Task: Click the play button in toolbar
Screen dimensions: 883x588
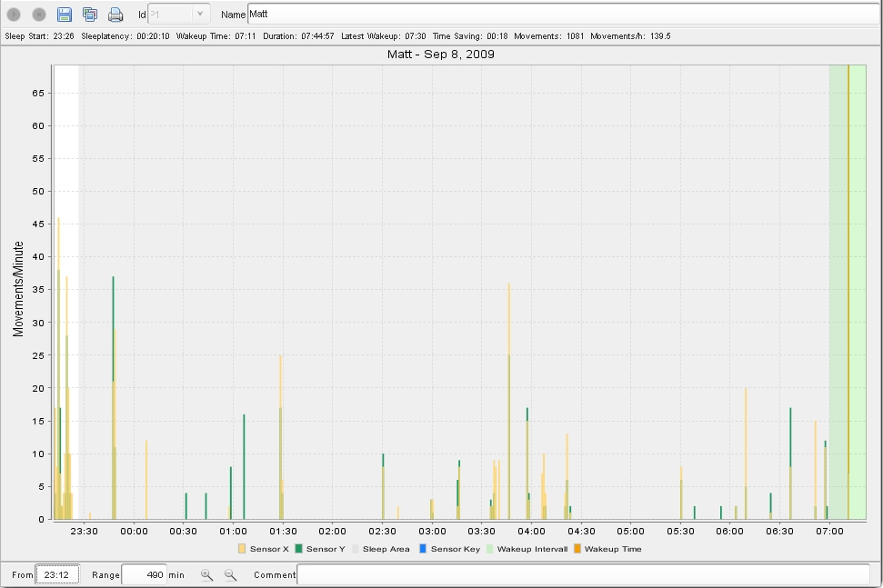Action: pyautogui.click(x=14, y=15)
